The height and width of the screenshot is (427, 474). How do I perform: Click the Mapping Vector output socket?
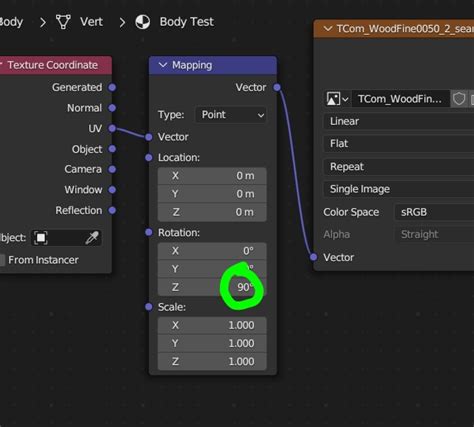tap(277, 87)
